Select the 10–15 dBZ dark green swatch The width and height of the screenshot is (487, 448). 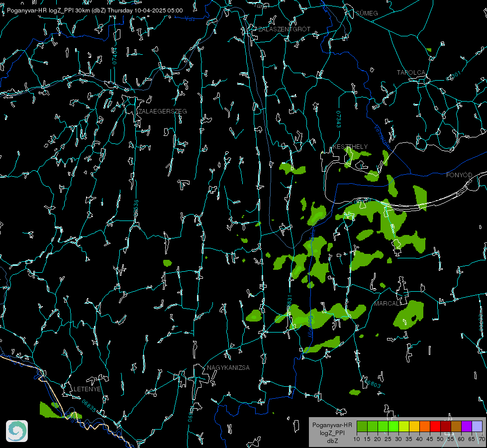click(362, 426)
